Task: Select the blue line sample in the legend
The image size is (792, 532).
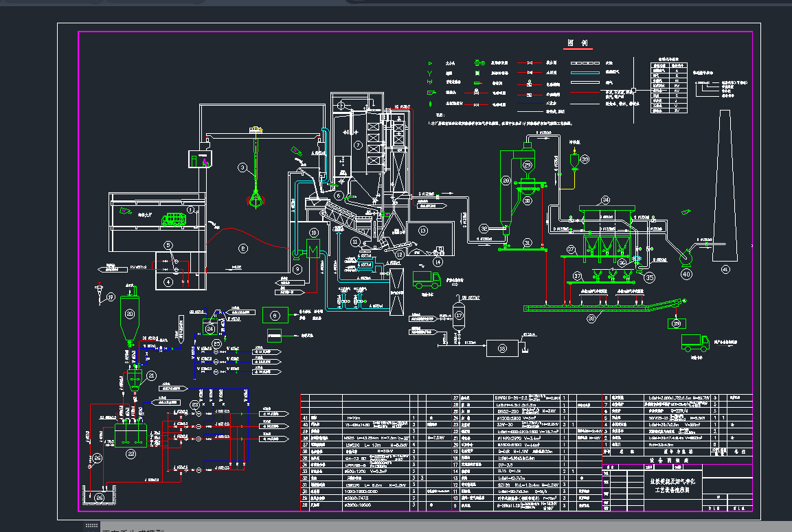Action: 530,104
